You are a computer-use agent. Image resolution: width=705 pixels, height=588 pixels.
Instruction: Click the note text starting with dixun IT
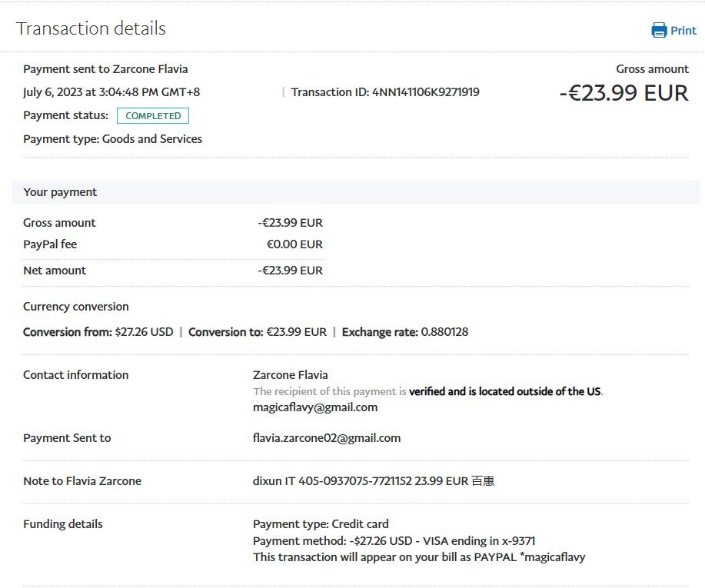pyautogui.click(x=373, y=481)
